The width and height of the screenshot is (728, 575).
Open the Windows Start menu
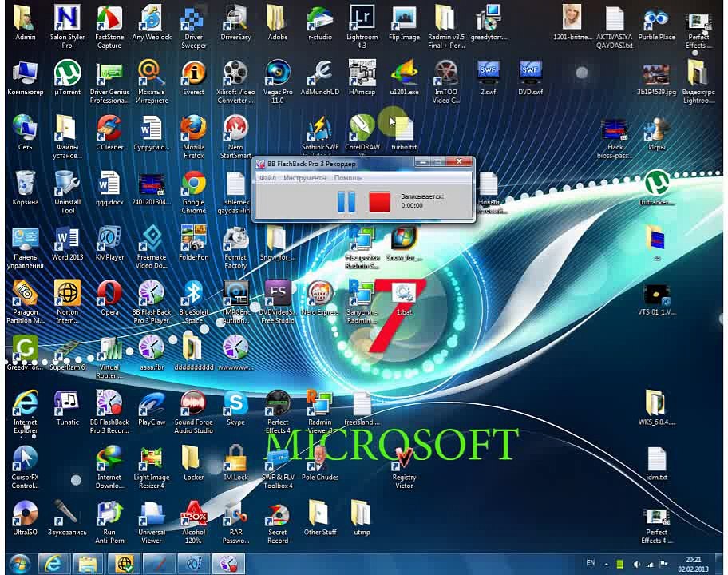pyautogui.click(x=20, y=564)
